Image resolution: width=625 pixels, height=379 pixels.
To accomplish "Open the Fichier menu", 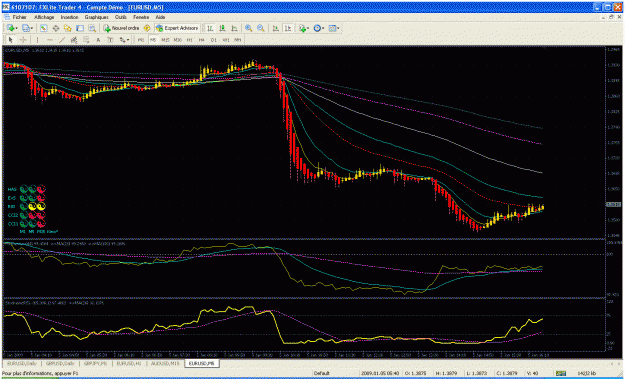I will (19, 18).
